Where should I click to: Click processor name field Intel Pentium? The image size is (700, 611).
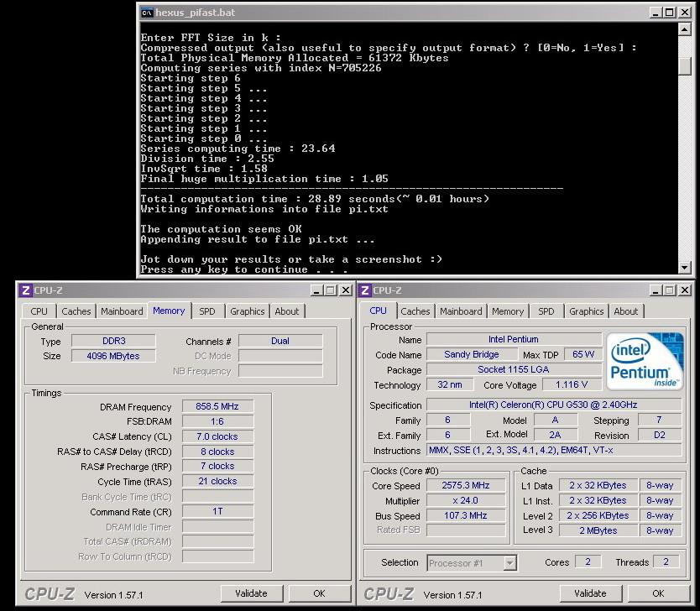514,339
